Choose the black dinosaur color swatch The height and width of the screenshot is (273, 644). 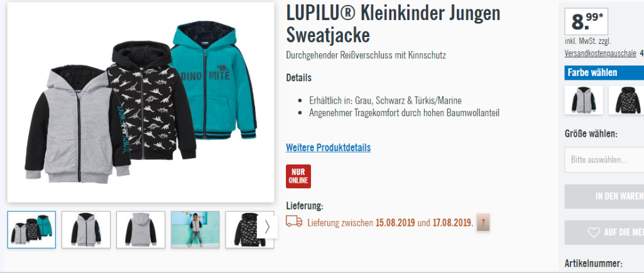pyautogui.click(x=627, y=100)
